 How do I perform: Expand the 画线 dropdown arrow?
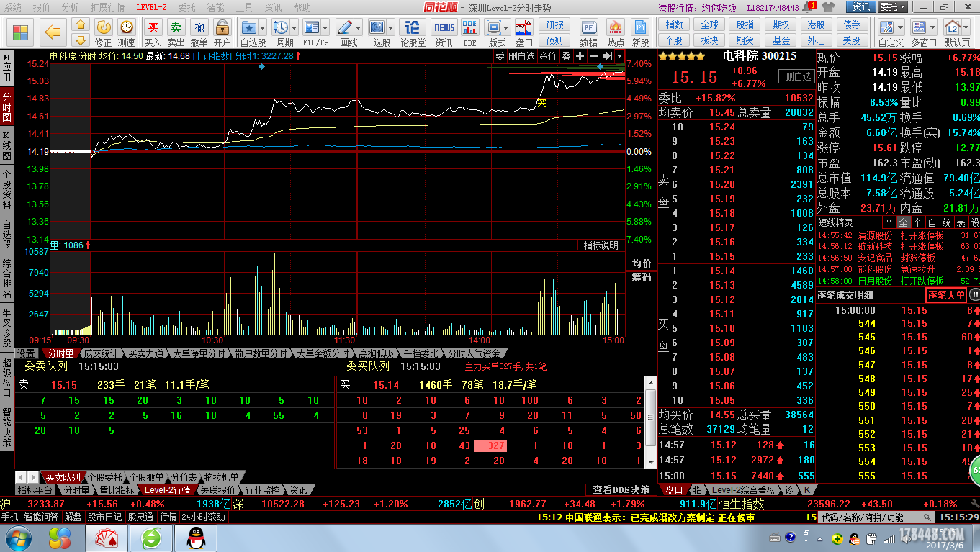click(x=359, y=28)
